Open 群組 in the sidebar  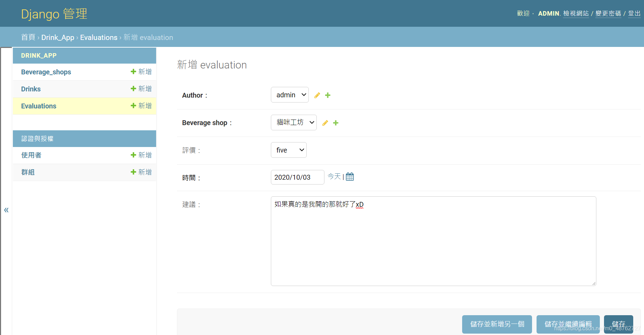28,172
